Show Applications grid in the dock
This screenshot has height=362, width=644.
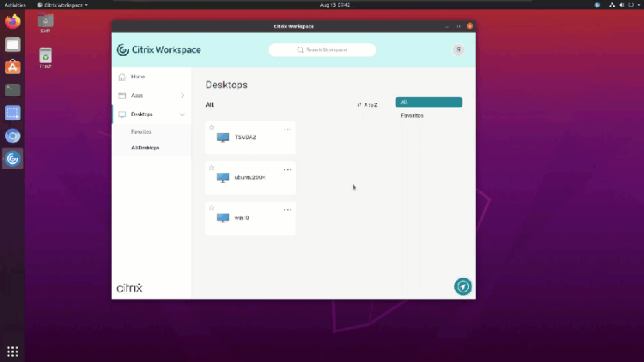pyautogui.click(x=13, y=352)
